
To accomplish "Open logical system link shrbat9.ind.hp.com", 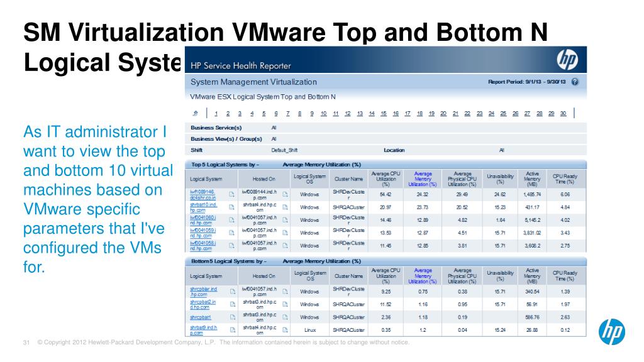I will pos(203,329).
